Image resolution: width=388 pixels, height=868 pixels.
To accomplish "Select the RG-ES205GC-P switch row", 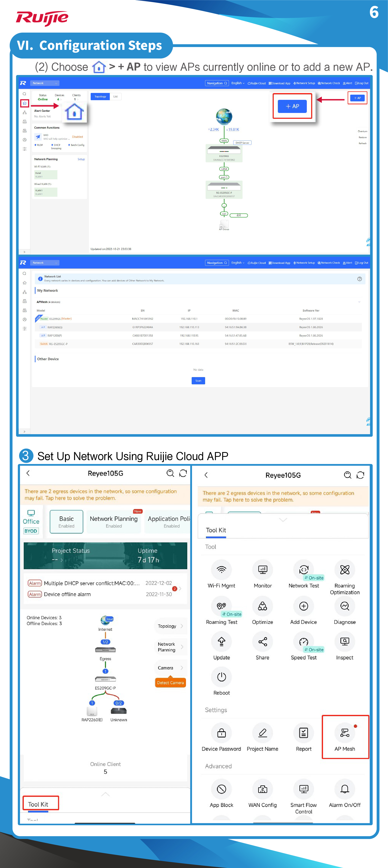I will 198,344.
